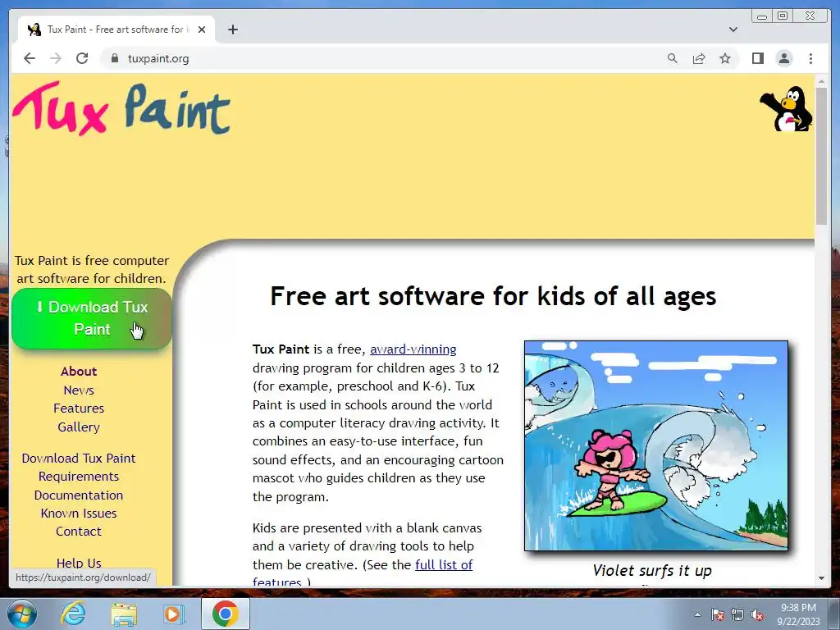Show hidden tray icons arrow
Viewport: 840px width, 630px height.
click(697, 614)
